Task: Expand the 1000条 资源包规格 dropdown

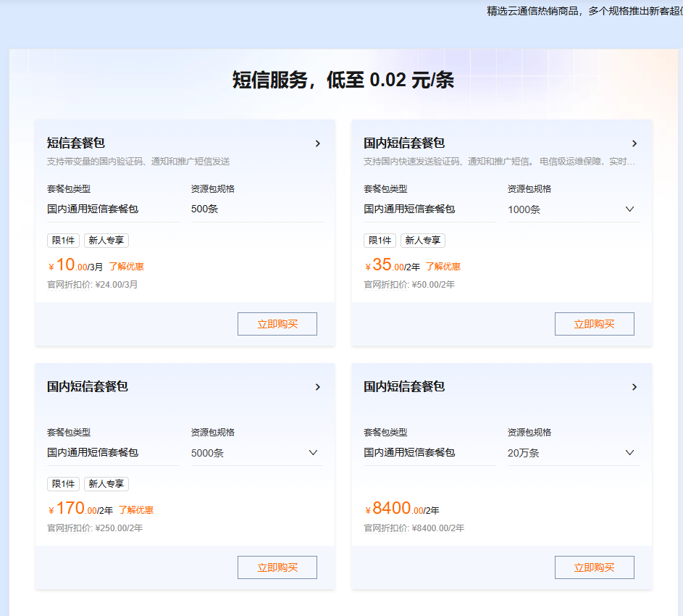Action: (574, 209)
